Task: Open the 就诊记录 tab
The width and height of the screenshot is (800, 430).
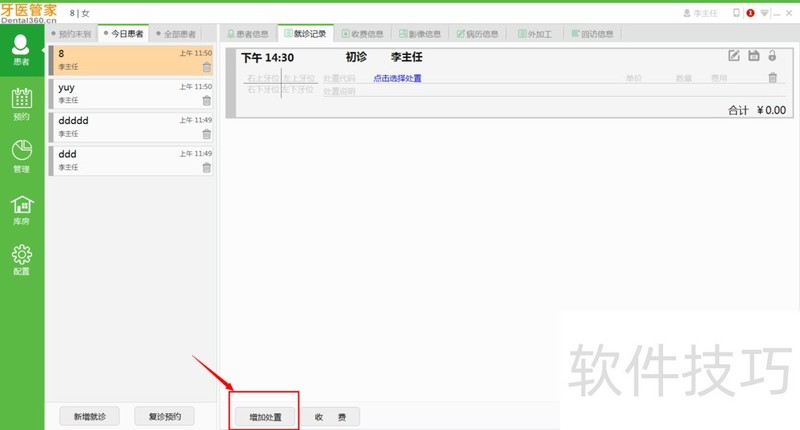Action: 305,34
